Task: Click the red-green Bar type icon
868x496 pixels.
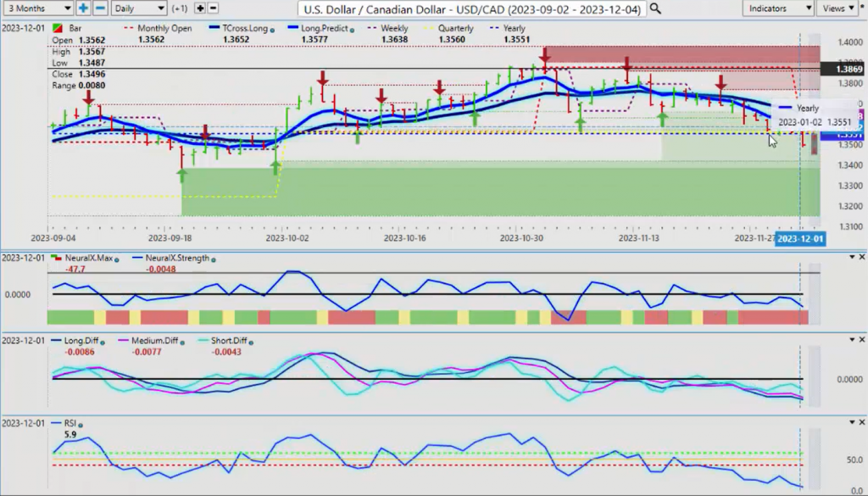Action: click(57, 28)
